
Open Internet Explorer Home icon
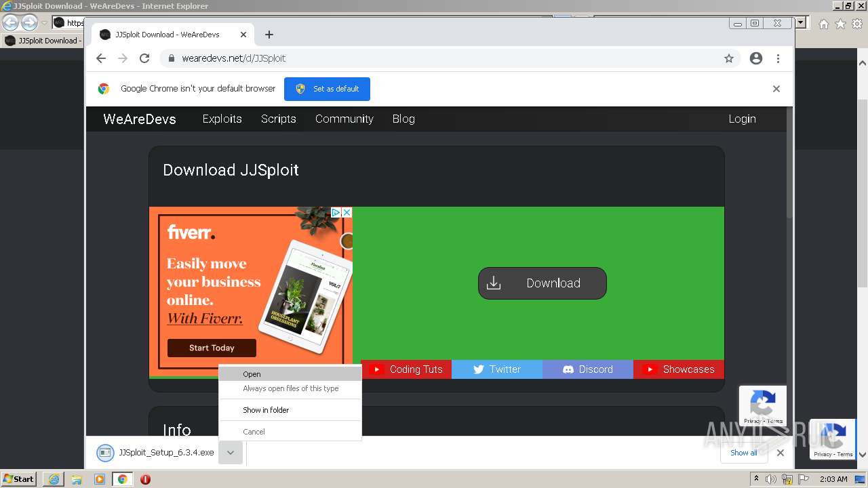823,24
